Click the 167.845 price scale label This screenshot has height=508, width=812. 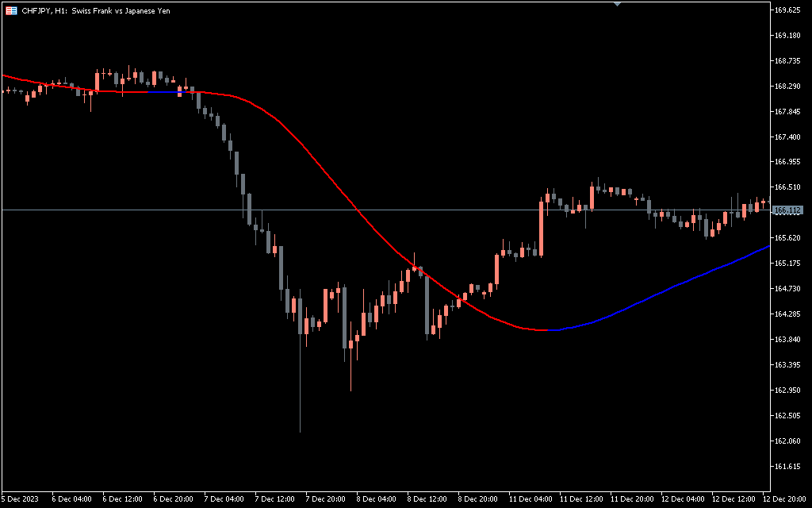tap(787, 111)
